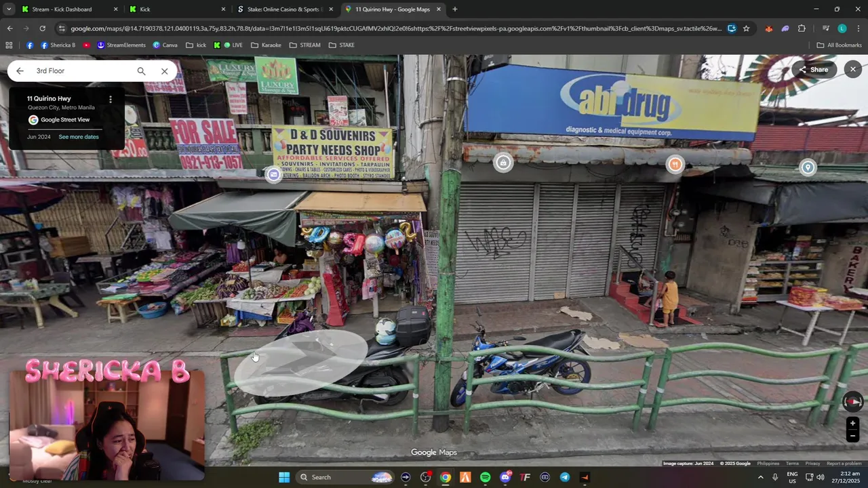Open the STREAM bookmark folder
Image resolution: width=868 pixels, height=488 pixels.
(304, 45)
